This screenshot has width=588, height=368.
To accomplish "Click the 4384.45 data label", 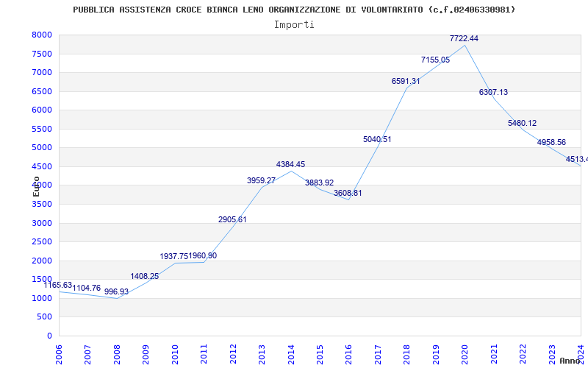I will (x=290, y=164).
